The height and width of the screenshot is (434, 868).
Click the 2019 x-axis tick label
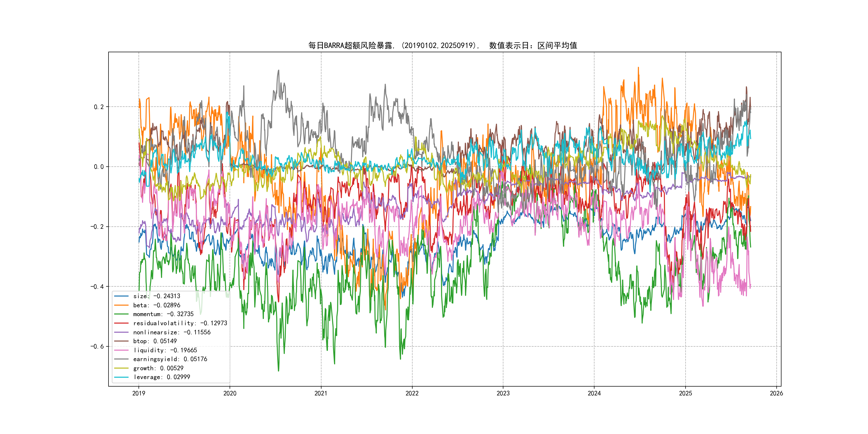pos(139,393)
